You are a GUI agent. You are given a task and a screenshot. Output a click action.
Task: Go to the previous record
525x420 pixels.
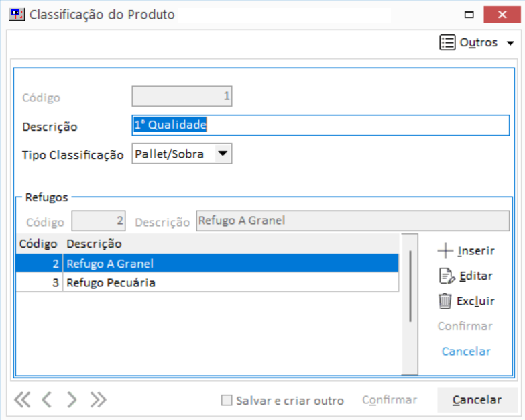pyautogui.click(x=46, y=400)
